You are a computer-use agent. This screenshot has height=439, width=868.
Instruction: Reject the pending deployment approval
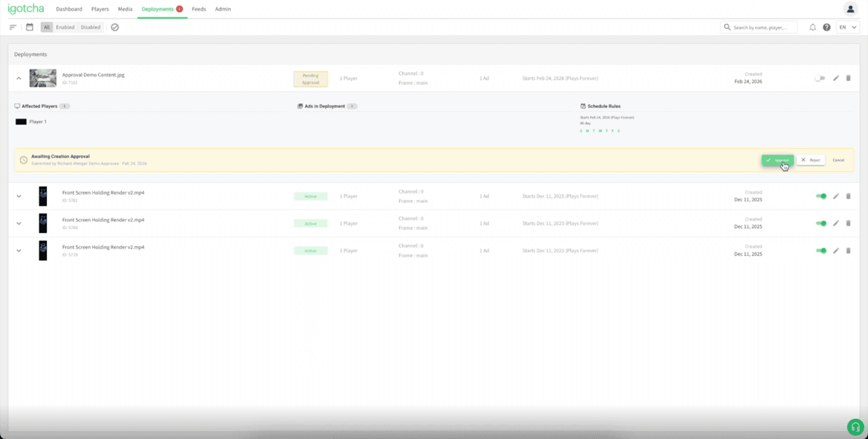[810, 159]
